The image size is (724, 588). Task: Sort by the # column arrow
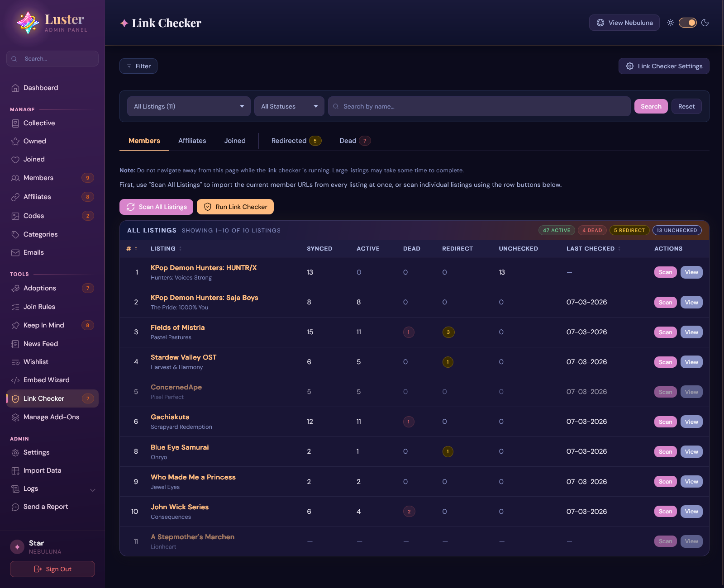pos(136,249)
